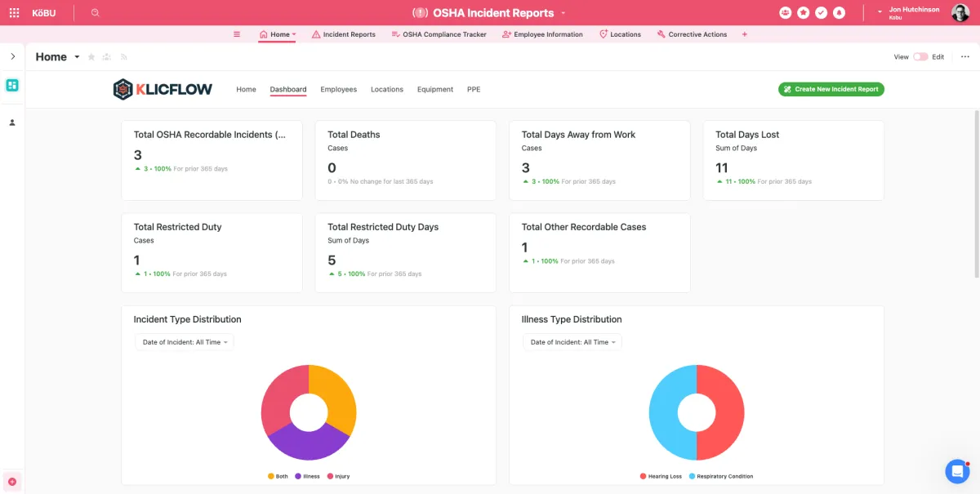The width and height of the screenshot is (980, 494).
Task: Open the Total Restricted Duty Days card
Action: point(406,252)
